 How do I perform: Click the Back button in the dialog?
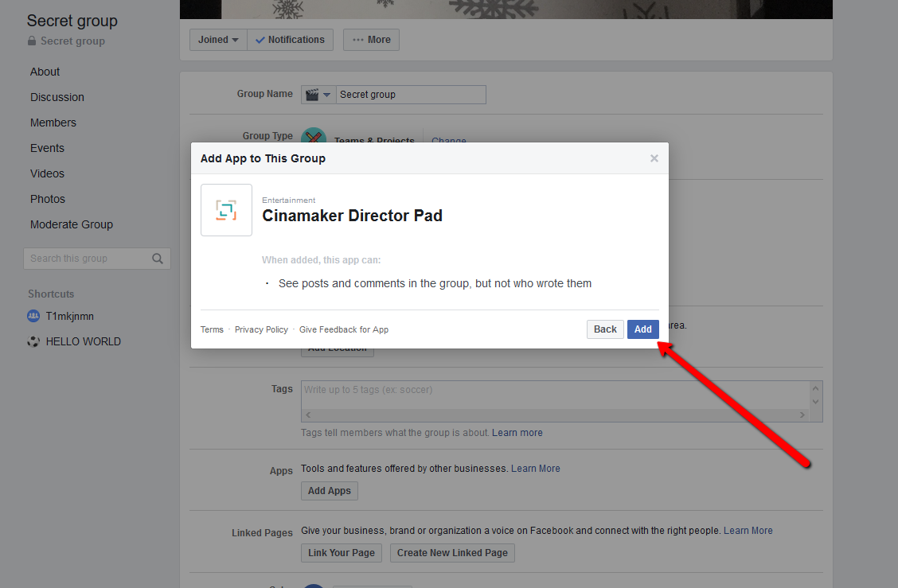pos(605,329)
